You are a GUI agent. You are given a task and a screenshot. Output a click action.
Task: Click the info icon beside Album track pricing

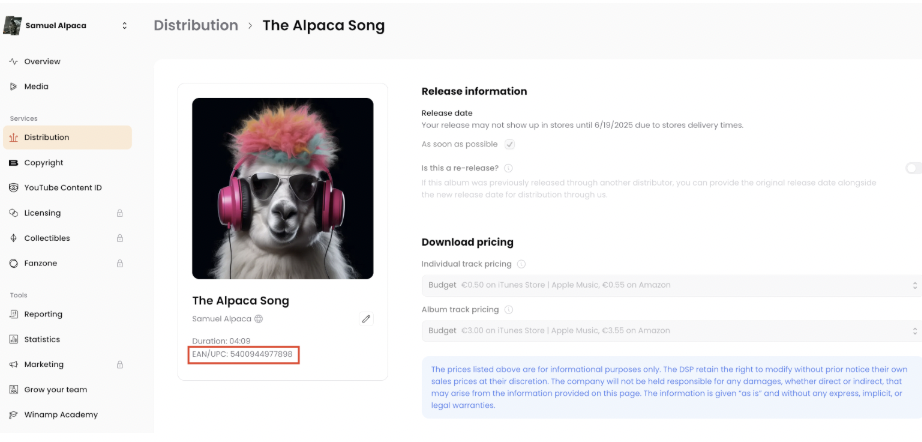tap(509, 309)
